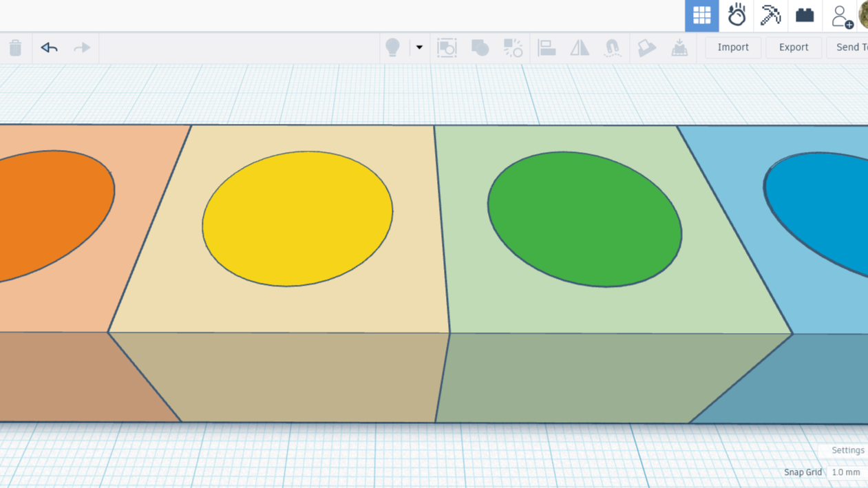Toggle the Cruise magnet tool
Image resolution: width=868 pixels, height=488 pixels.
click(612, 47)
